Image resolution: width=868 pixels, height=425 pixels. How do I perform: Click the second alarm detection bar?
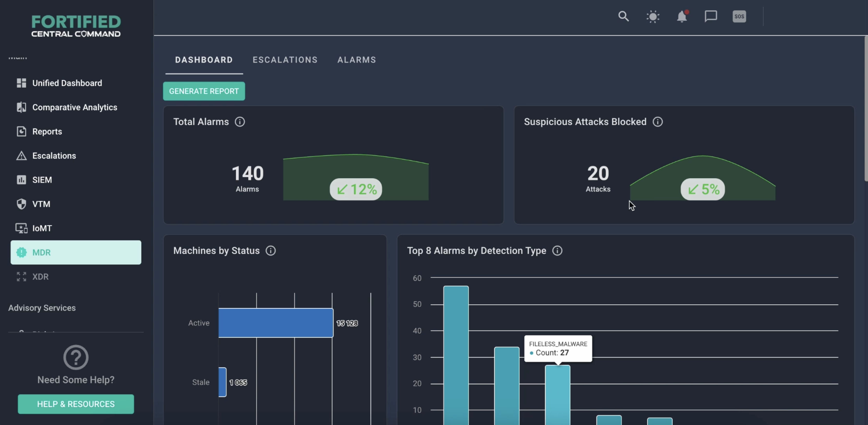tap(507, 386)
